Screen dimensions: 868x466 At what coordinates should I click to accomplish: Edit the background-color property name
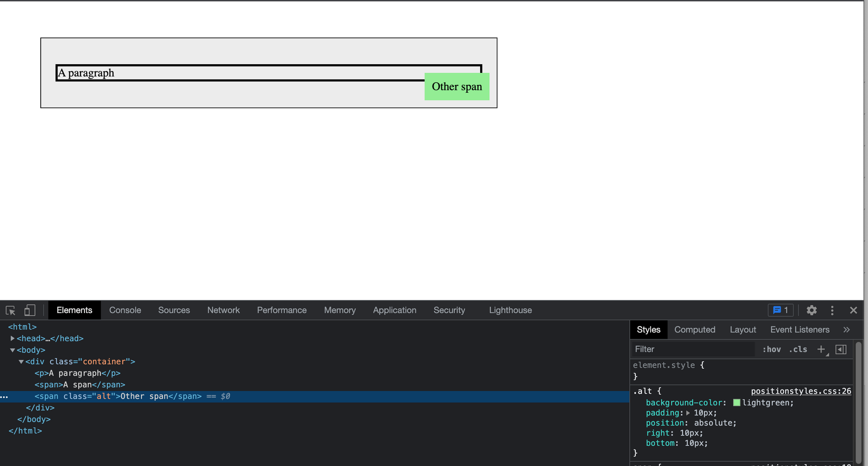coord(684,403)
